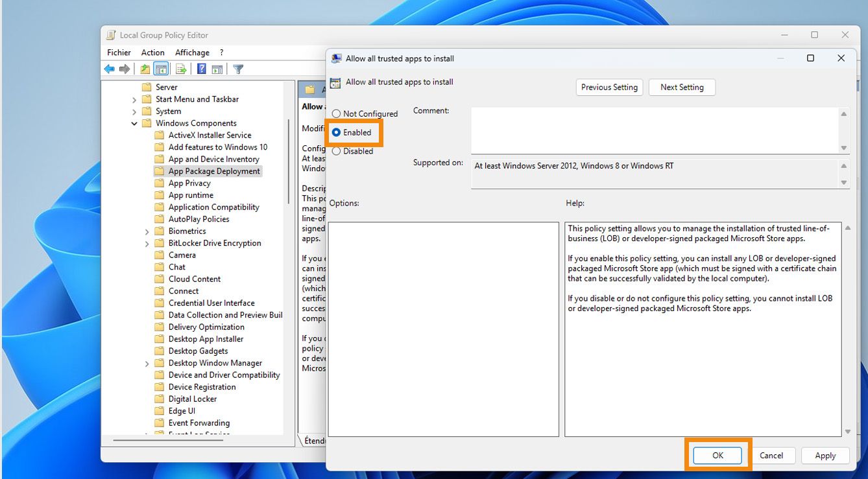Click the gray Forward arrow in toolbar
Viewport: 868px width, 479px height.
click(x=125, y=69)
